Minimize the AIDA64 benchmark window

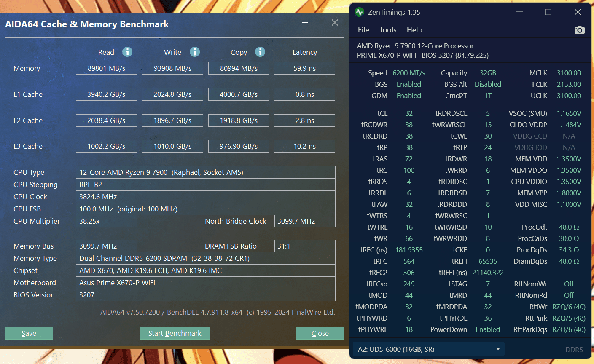(x=305, y=23)
